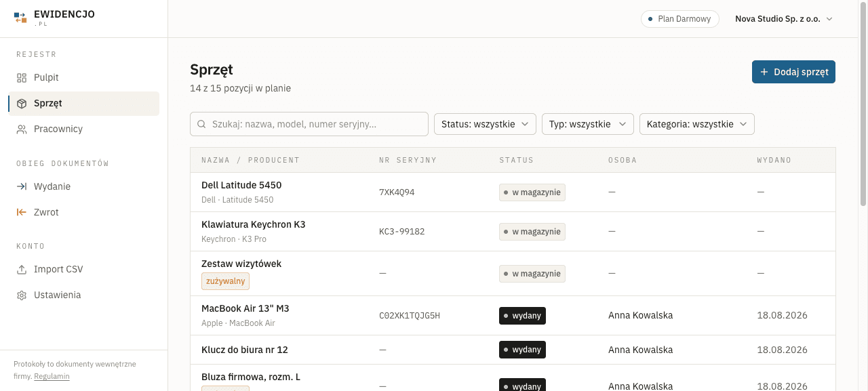Click the zużywalny tag under Zestaw wizytówek
868x391 pixels.
click(x=225, y=281)
